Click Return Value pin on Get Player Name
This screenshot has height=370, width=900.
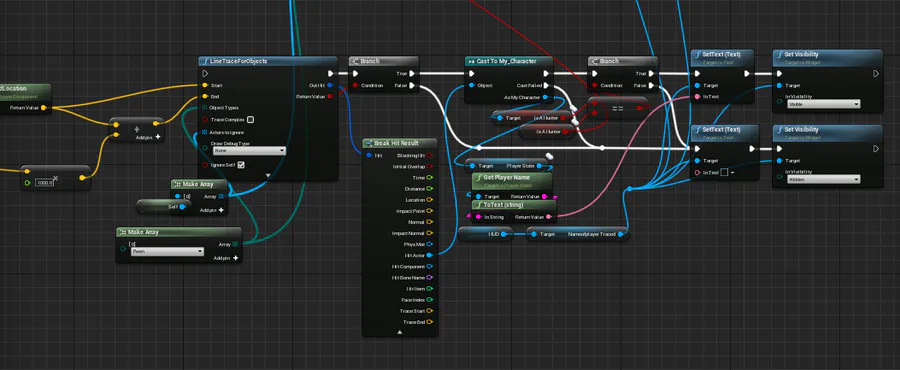click(x=545, y=197)
